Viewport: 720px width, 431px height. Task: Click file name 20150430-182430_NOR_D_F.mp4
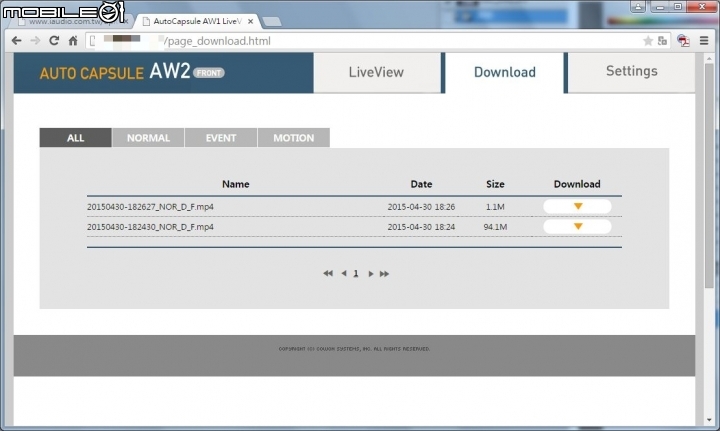pos(150,227)
